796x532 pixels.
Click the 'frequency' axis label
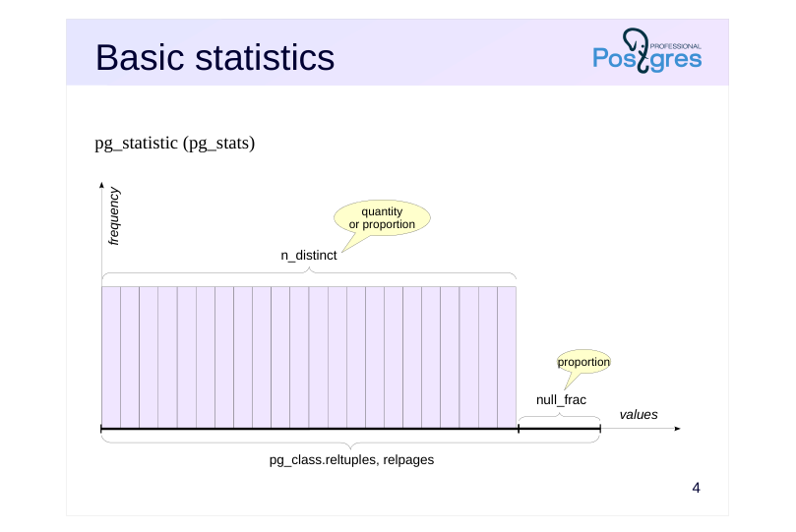point(114,216)
